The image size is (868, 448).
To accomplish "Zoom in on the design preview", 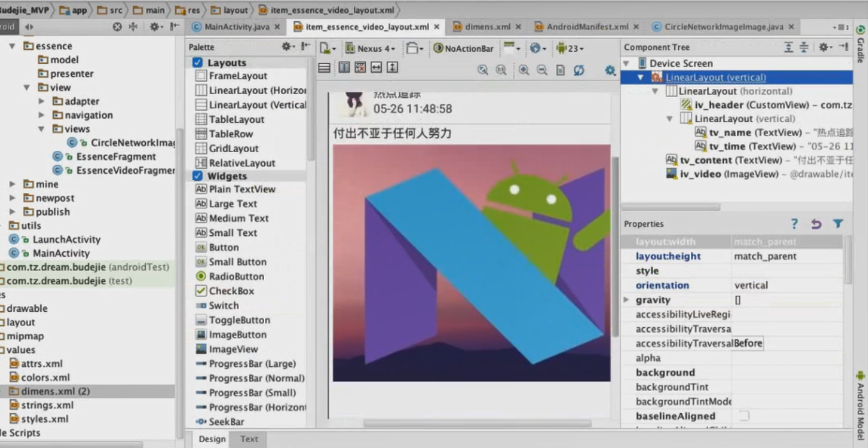I will coord(524,70).
